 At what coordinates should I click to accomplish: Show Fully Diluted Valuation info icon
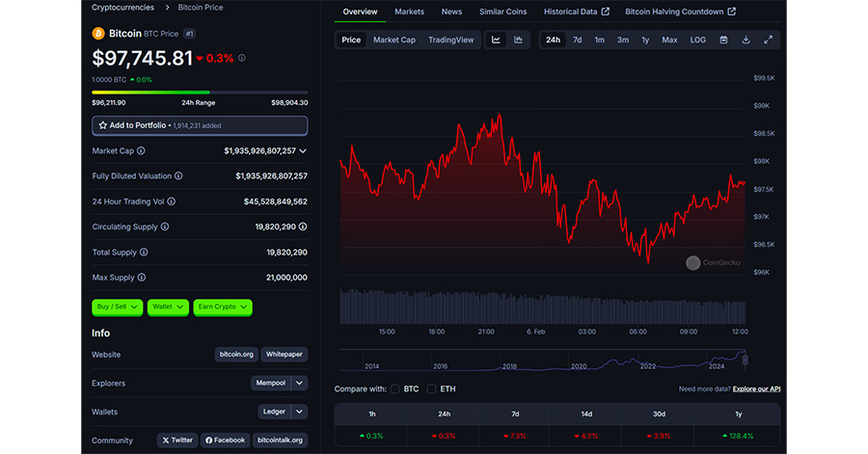pos(178,175)
